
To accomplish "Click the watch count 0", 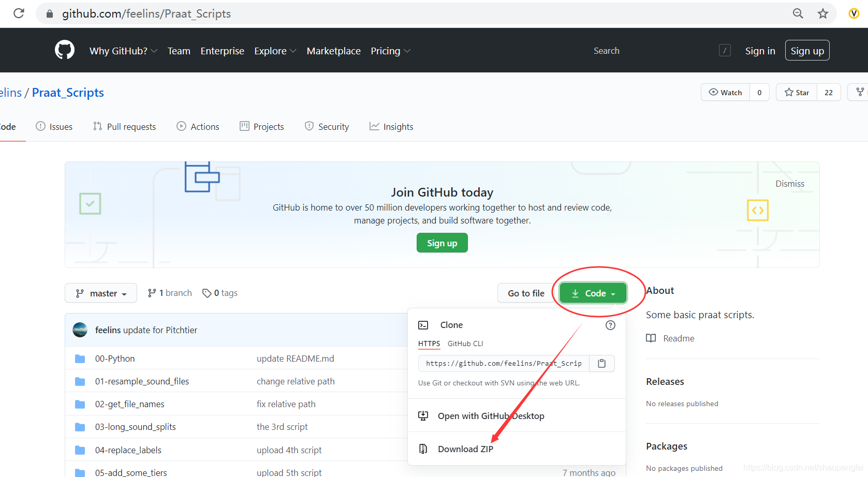I will [759, 92].
